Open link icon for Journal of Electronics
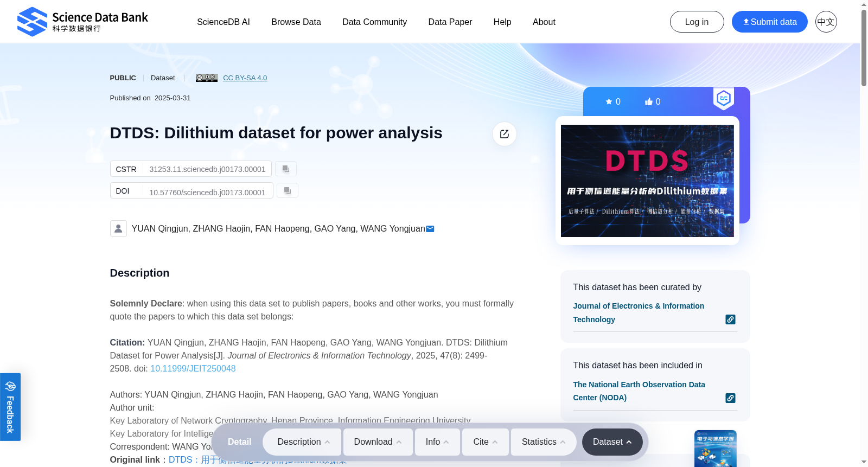 coord(731,319)
